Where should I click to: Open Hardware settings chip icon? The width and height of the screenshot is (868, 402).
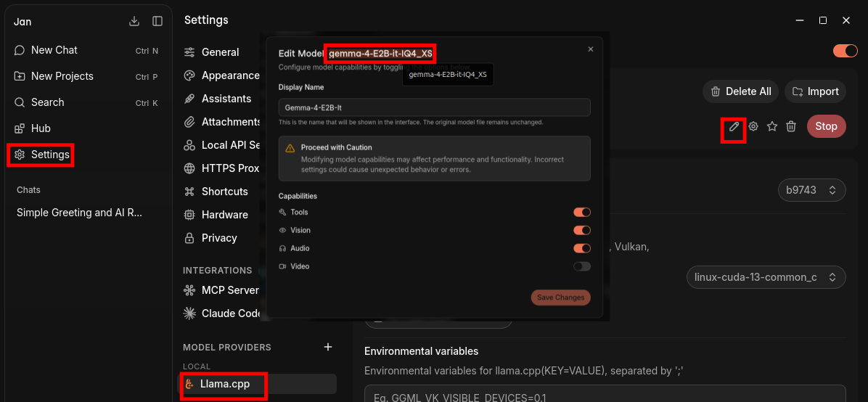(x=189, y=215)
